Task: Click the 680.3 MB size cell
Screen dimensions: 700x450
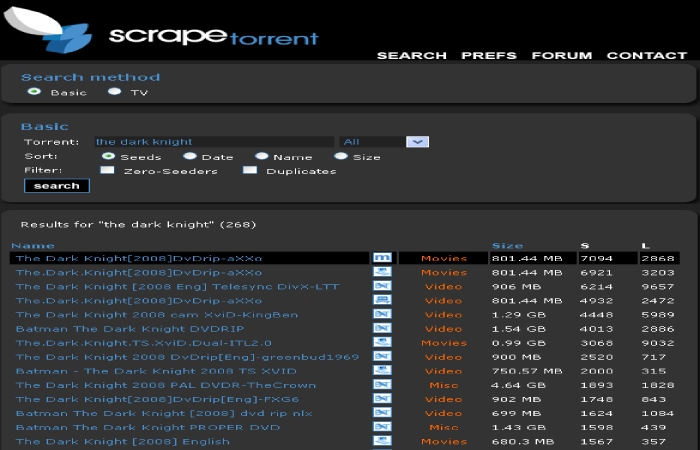Action: point(523,442)
